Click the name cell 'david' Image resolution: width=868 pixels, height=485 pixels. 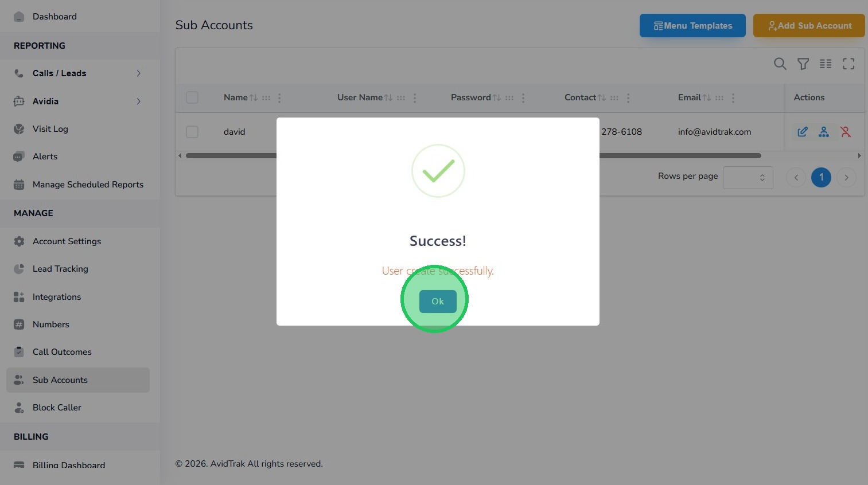(x=234, y=132)
